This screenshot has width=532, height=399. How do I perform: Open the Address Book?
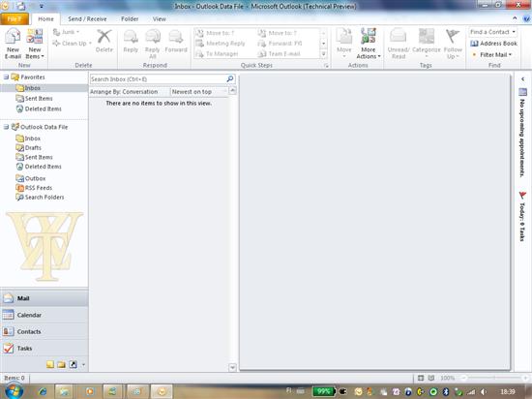494,44
